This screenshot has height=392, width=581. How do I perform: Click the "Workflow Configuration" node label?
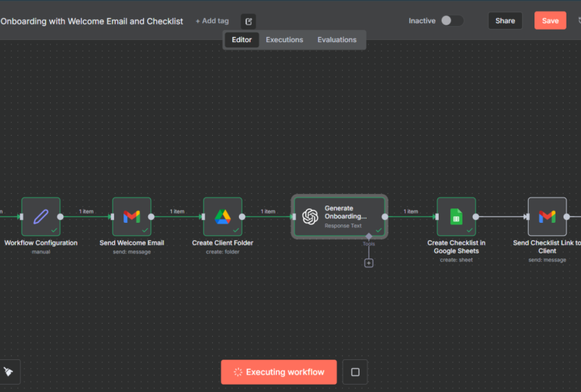point(41,243)
